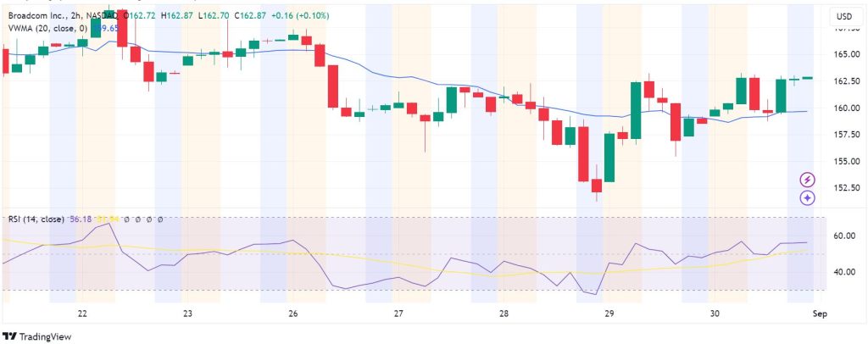Click the date label 22 on time axis
868x344 pixels.
(82, 314)
